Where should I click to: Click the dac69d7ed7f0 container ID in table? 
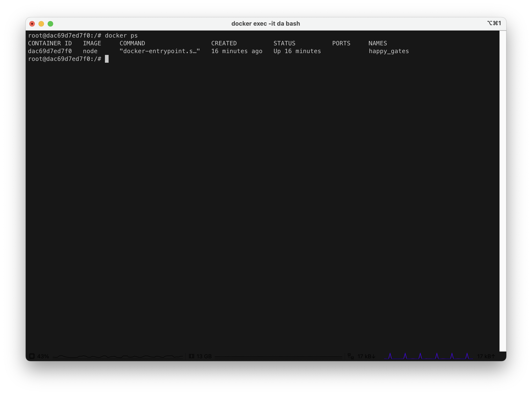point(50,51)
